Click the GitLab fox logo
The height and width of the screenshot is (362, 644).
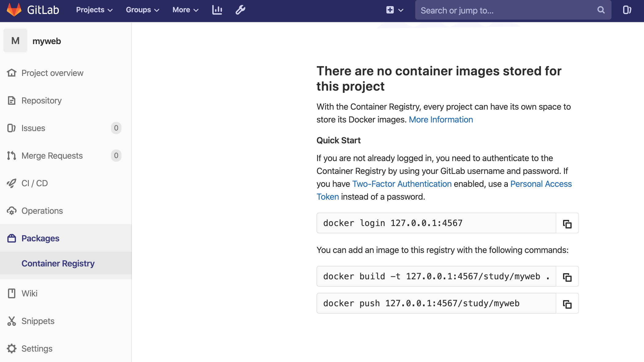[14, 10]
